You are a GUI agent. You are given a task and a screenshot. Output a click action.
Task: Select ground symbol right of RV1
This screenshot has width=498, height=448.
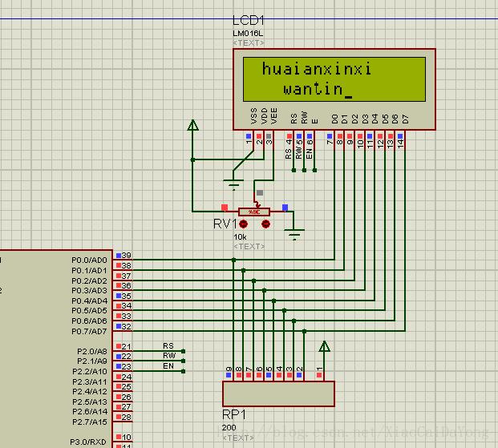[x=294, y=234]
